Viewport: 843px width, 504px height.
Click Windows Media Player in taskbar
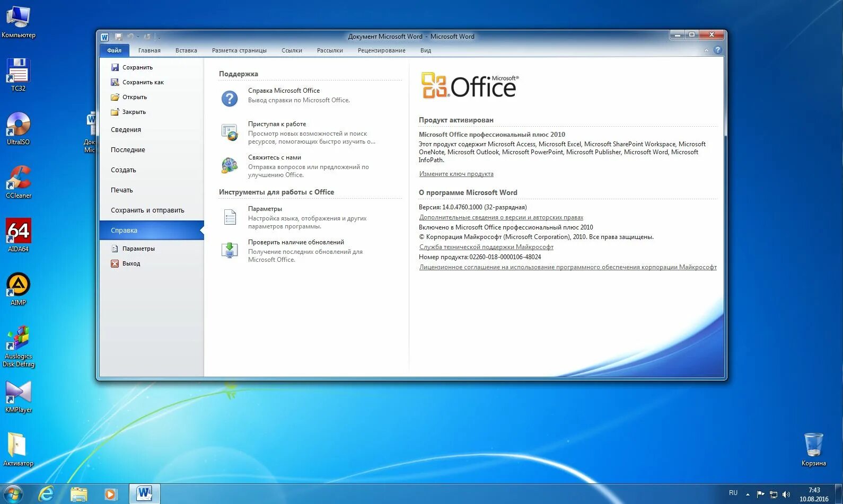[110, 494]
